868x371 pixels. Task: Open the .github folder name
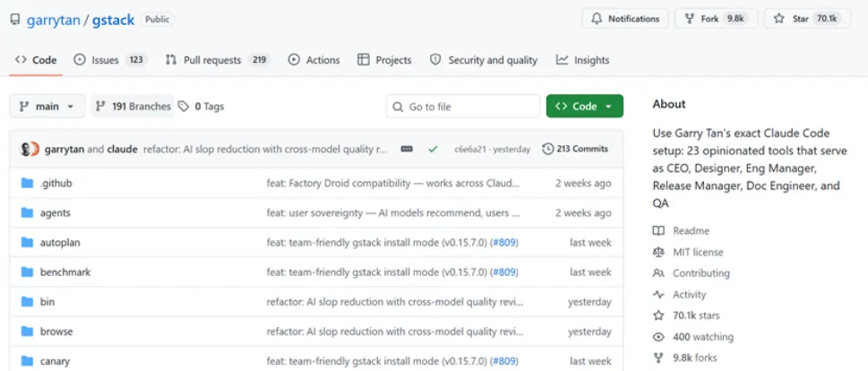coord(56,184)
